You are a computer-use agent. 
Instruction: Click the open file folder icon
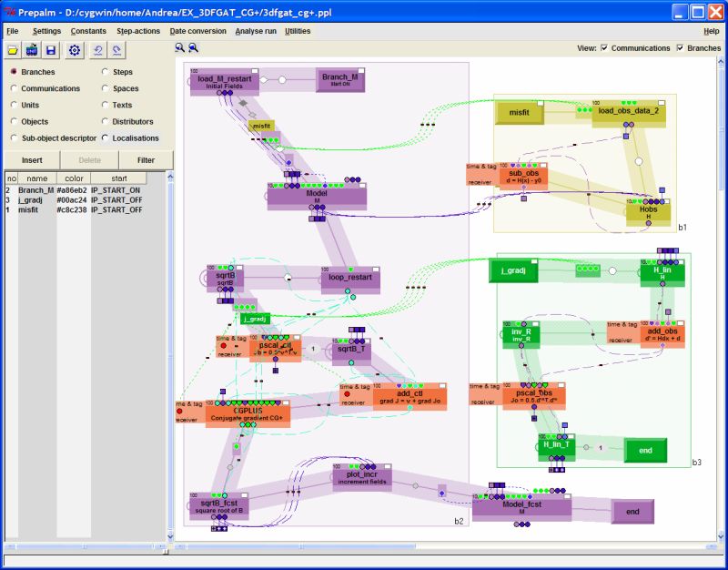[14, 50]
